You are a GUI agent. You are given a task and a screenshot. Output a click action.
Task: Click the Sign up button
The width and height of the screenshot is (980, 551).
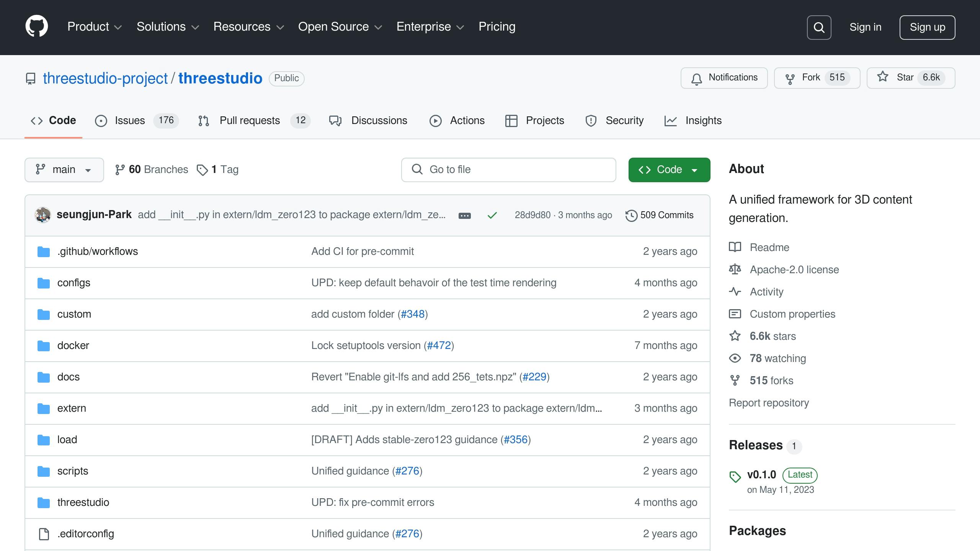927,27
